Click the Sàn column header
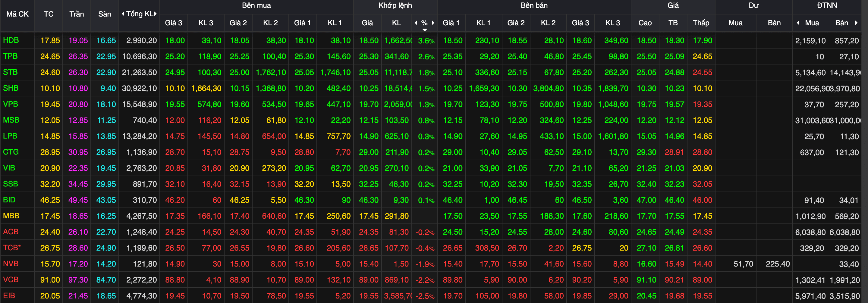 (105, 14)
